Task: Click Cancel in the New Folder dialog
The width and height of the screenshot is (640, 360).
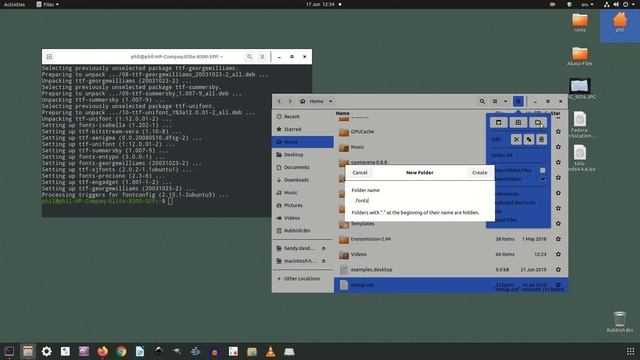Action: 360,173
